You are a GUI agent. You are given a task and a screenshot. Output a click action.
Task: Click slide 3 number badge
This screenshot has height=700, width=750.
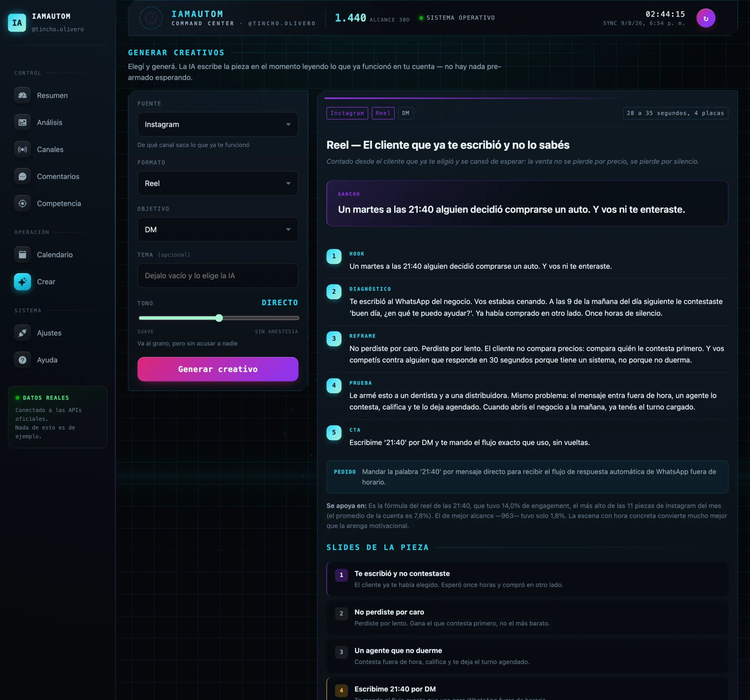(341, 652)
